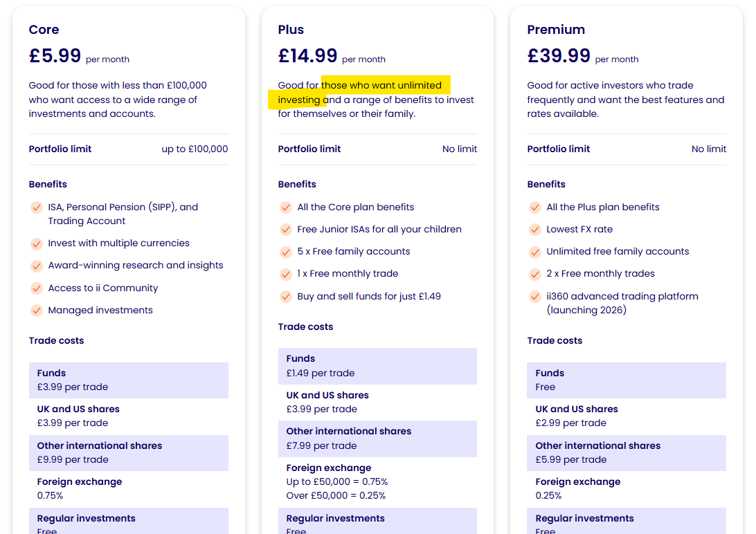Select the Core plan heading
Viewport: 756px width, 534px height.
(44, 30)
